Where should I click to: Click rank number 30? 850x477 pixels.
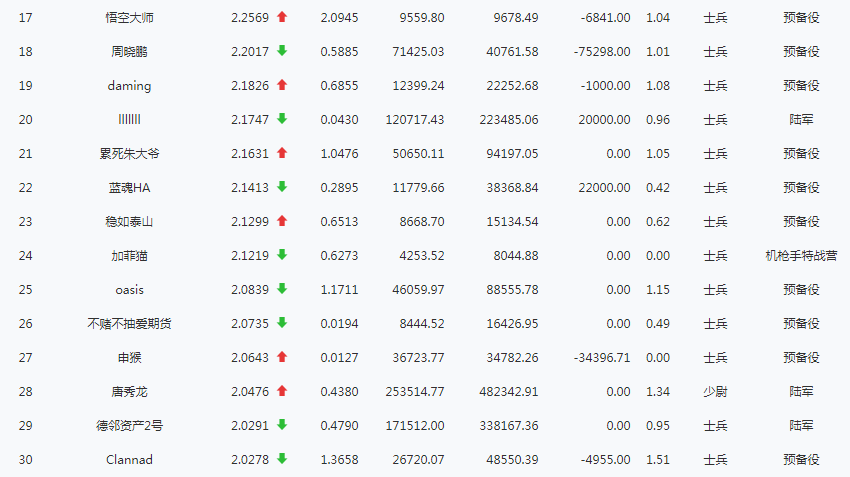(x=25, y=460)
